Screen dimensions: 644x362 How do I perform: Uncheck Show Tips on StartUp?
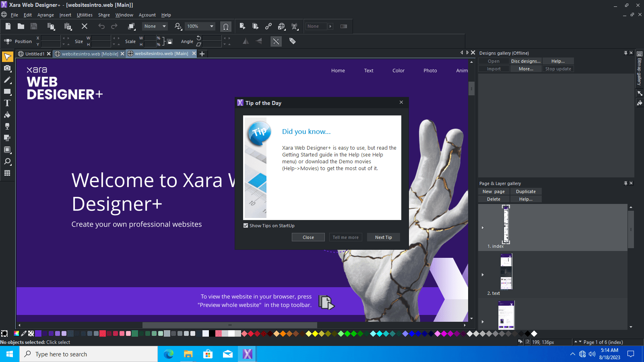point(246,226)
